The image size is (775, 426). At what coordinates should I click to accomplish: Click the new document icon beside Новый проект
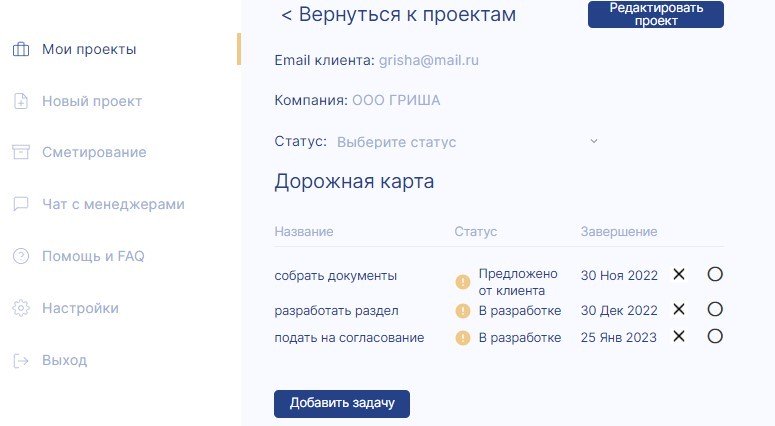pyautogui.click(x=21, y=101)
